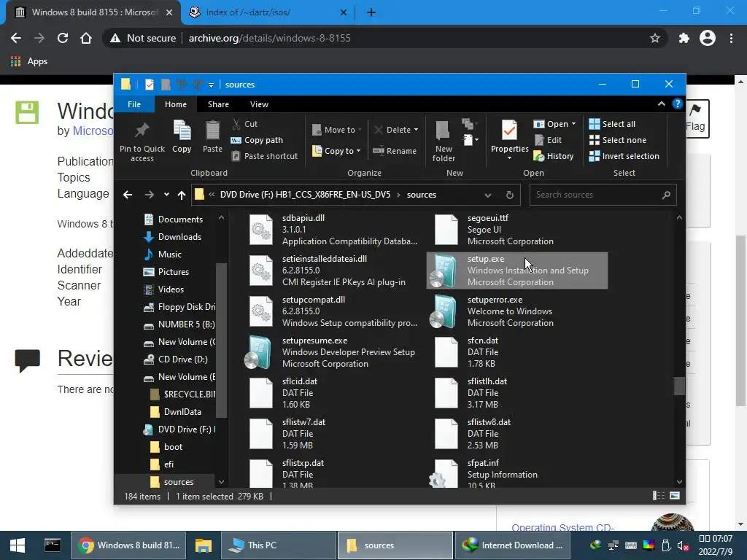Select efi folder in tree

[x=162, y=464]
